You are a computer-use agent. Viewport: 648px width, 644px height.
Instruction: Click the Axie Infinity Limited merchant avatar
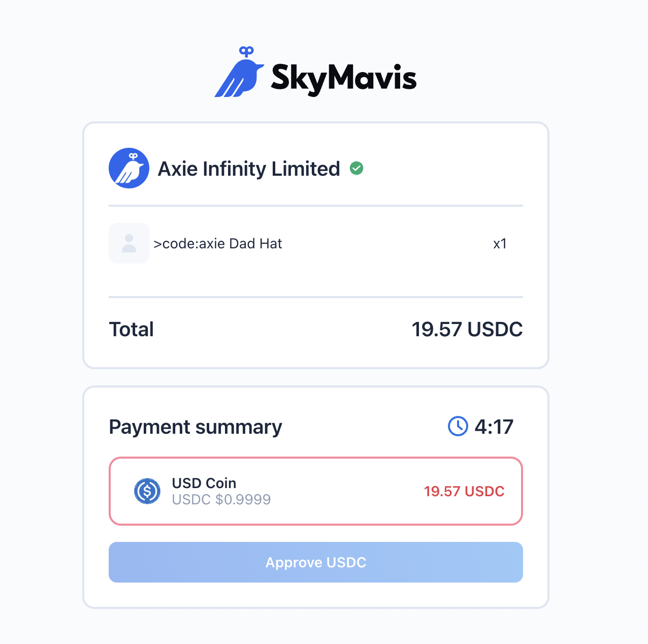129,168
